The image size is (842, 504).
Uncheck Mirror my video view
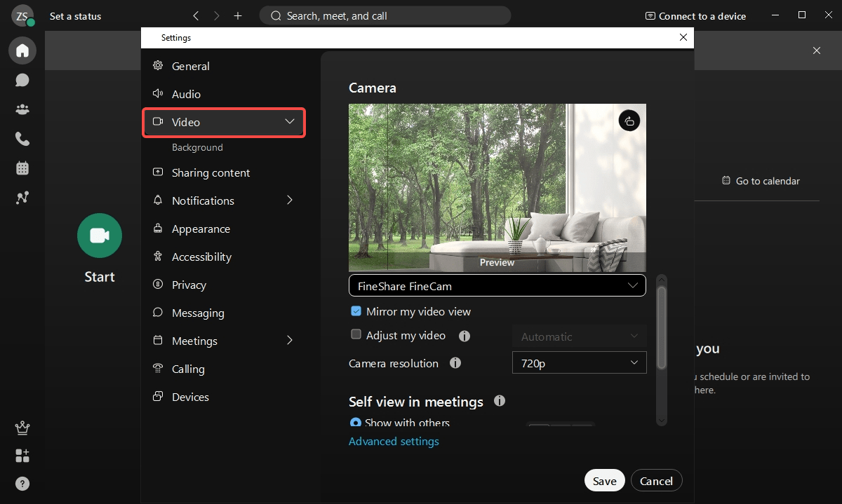(356, 311)
